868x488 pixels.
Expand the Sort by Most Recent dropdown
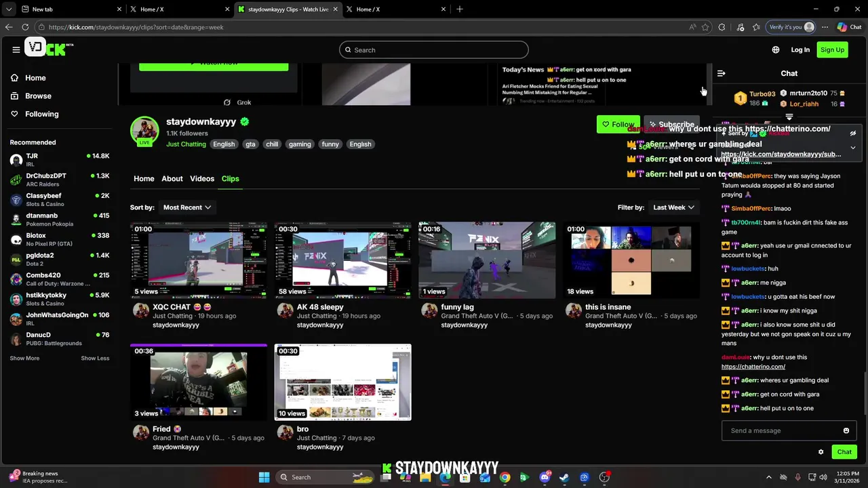click(x=187, y=207)
